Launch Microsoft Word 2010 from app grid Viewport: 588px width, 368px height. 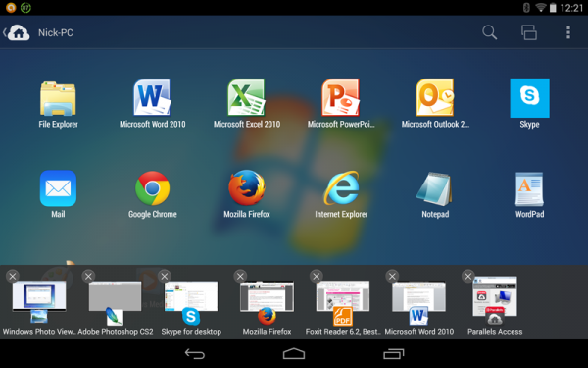(x=152, y=98)
